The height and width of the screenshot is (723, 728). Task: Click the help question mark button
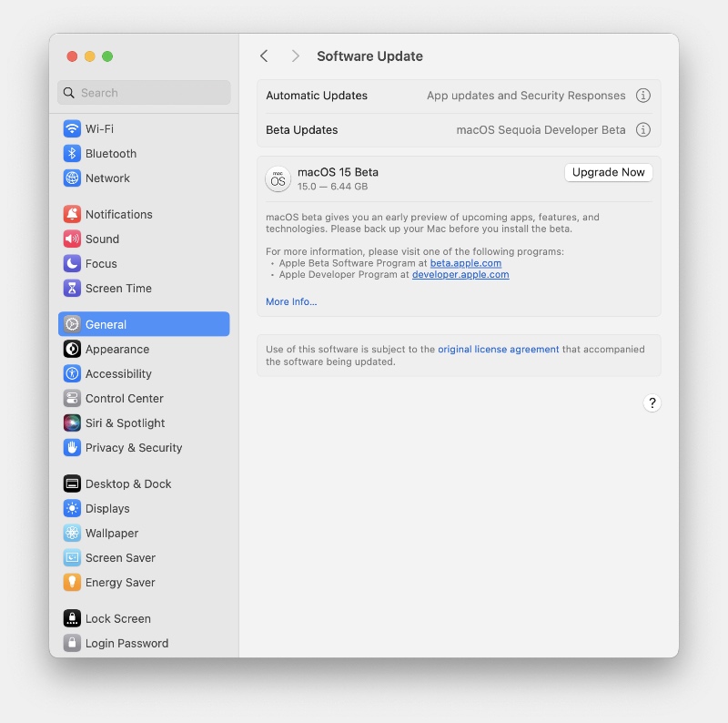pyautogui.click(x=652, y=403)
